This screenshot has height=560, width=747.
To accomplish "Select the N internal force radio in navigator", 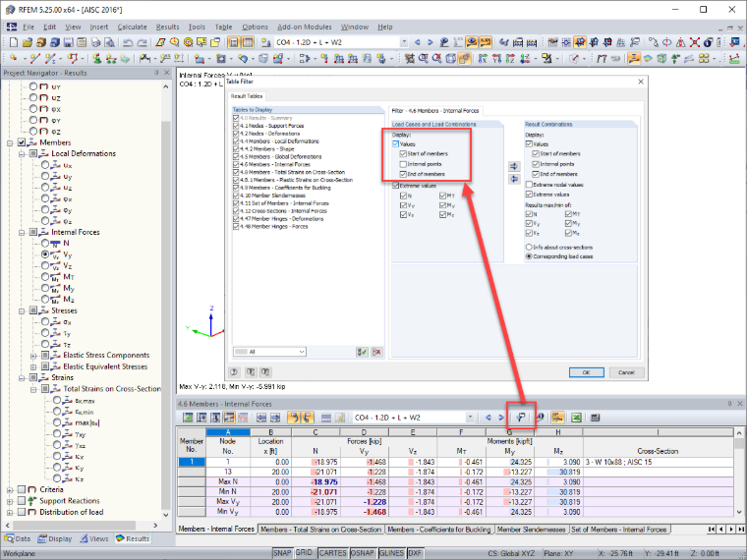I will click(x=45, y=243).
